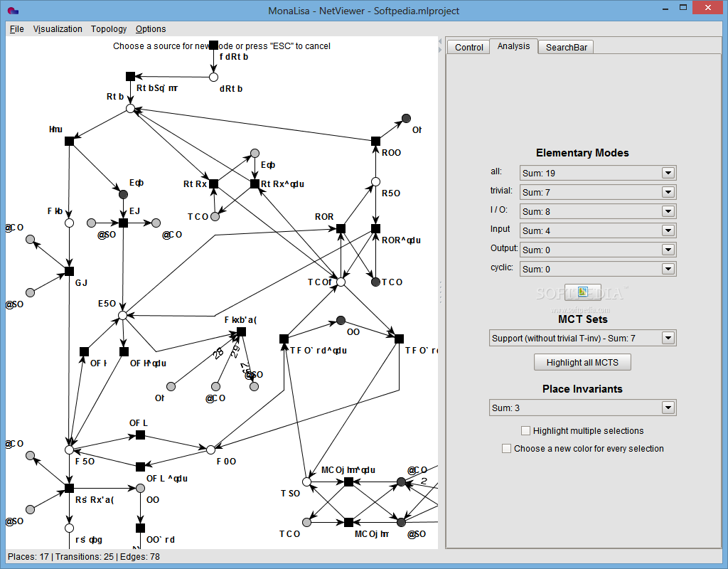Image resolution: width=728 pixels, height=569 pixels.
Task: Select the transition node labeled OF L^qdu
Action: (140, 467)
